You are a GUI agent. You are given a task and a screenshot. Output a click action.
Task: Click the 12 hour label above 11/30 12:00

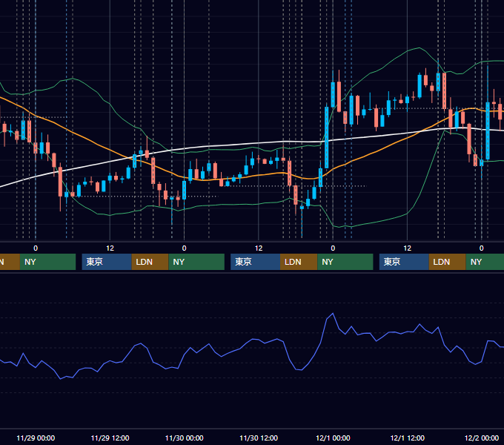259,248
